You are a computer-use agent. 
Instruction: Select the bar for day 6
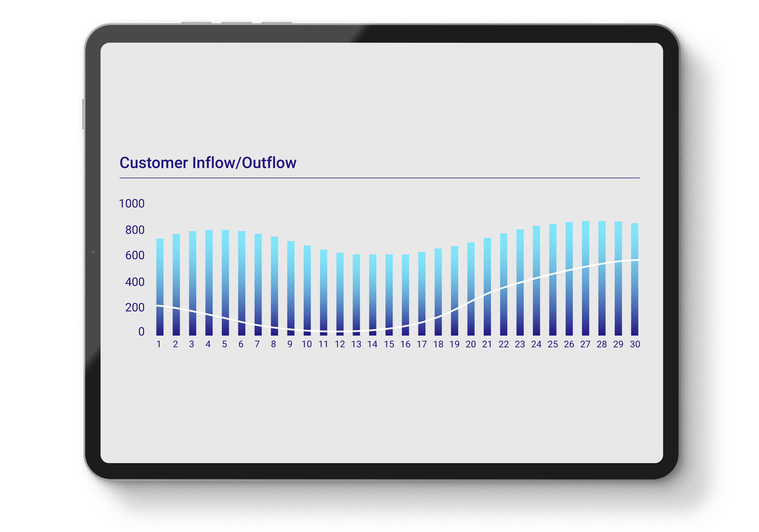click(242, 283)
